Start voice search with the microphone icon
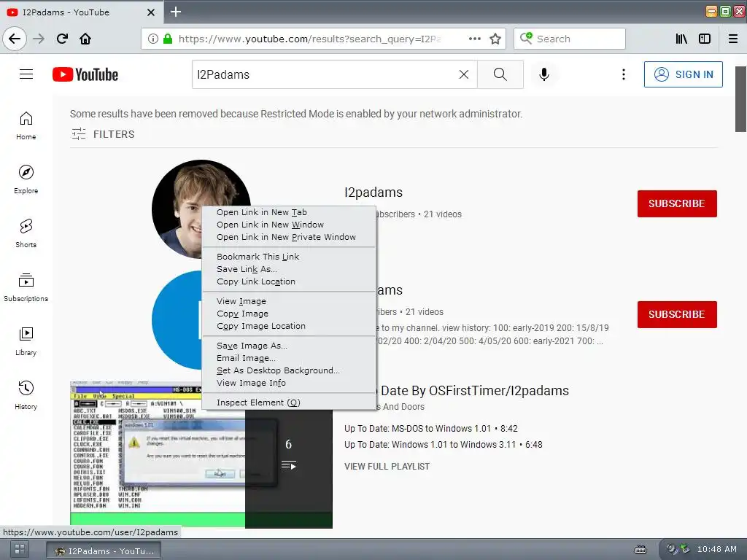Viewport: 747px width, 560px height. click(x=544, y=74)
